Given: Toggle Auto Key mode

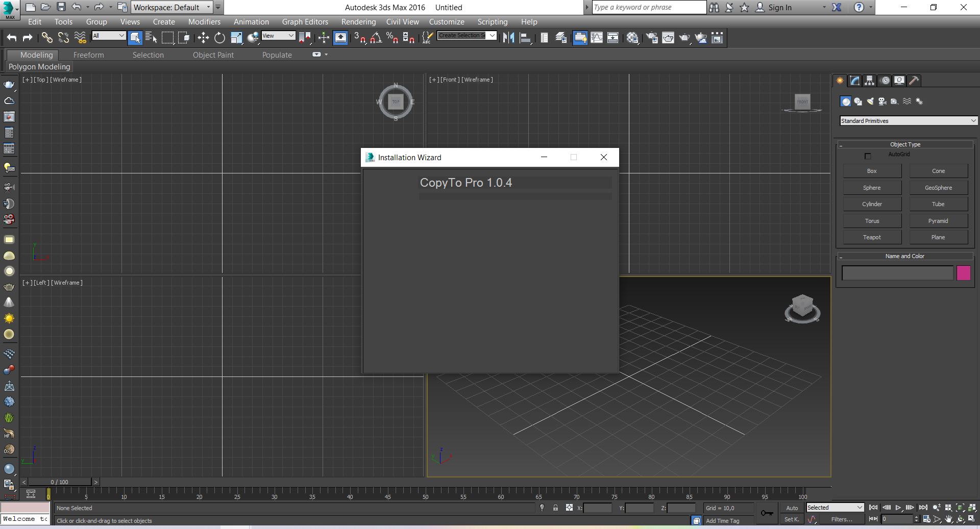Looking at the screenshot, I should pyautogui.click(x=792, y=508).
